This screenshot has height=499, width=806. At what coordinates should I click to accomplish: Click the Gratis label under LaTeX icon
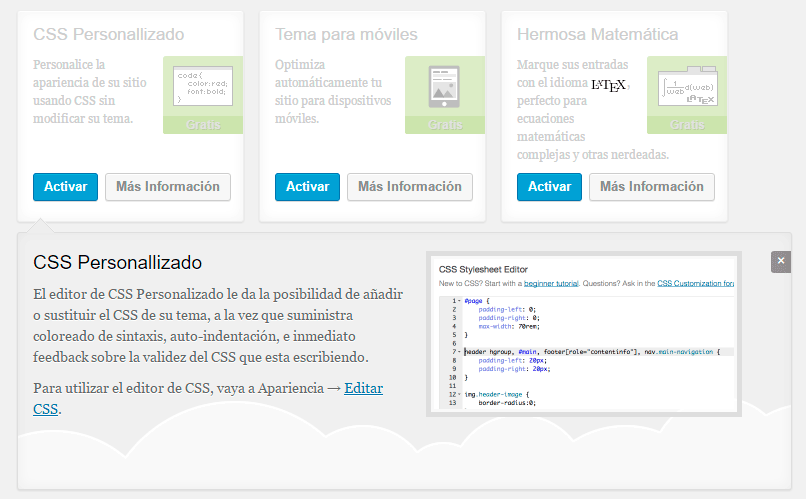(x=687, y=125)
